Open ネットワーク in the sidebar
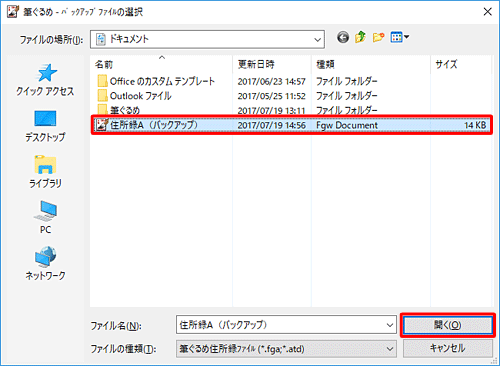This screenshot has width=500, height=366. [x=45, y=263]
